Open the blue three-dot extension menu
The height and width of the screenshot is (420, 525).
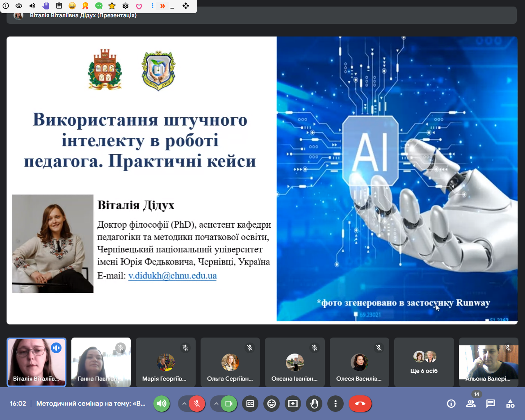(153, 6)
